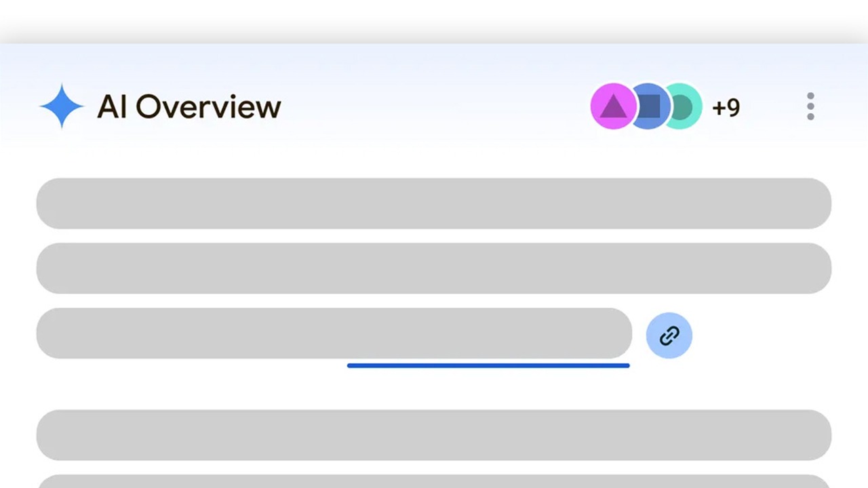This screenshot has height=488, width=868.
Task: Click the round blue link chain icon
Action: [x=669, y=335]
